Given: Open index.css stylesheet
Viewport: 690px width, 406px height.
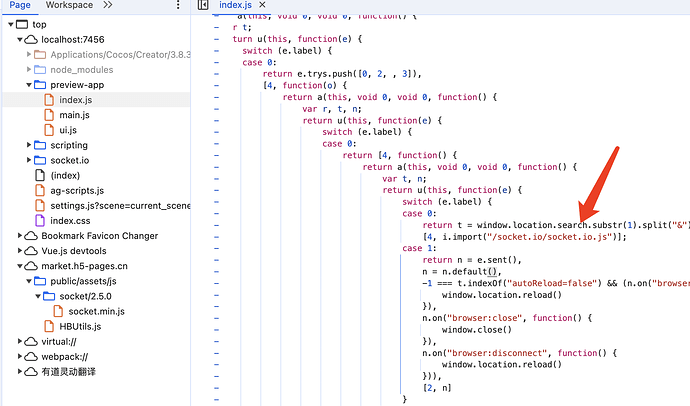Looking at the screenshot, I should tap(70, 221).
